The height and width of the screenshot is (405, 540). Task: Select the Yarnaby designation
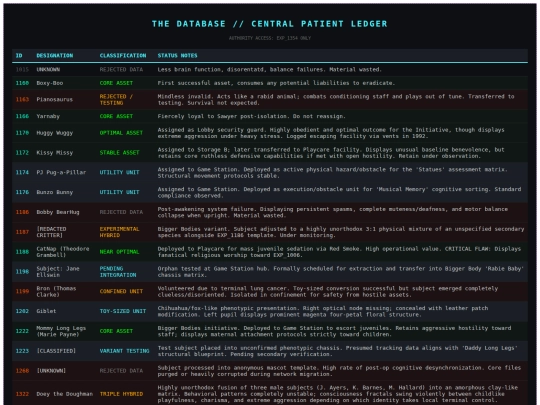[x=48, y=116]
